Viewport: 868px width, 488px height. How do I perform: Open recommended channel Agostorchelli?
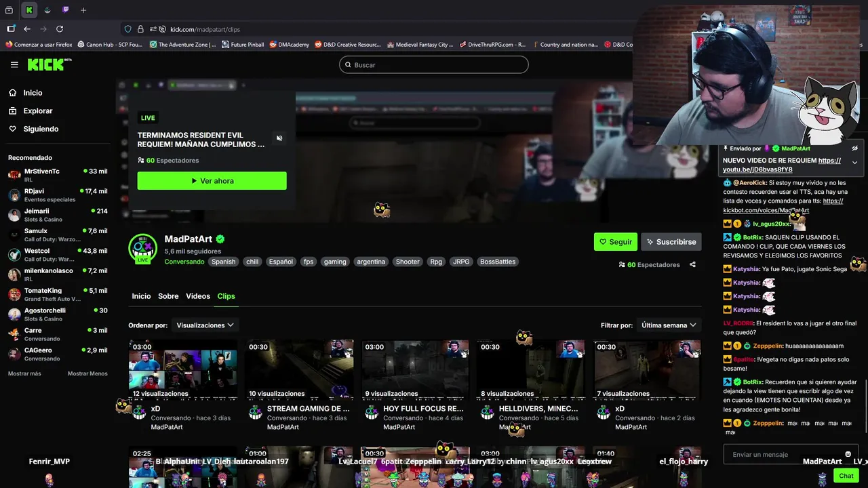(x=58, y=314)
